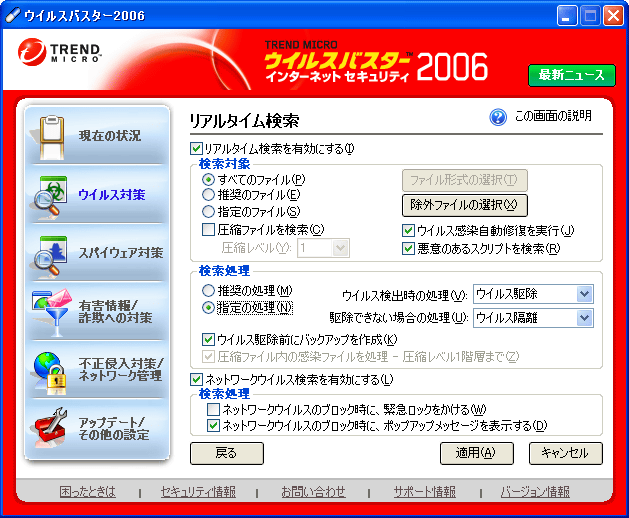Open the 駆除できない場合の処理 dropdown

(x=533, y=318)
